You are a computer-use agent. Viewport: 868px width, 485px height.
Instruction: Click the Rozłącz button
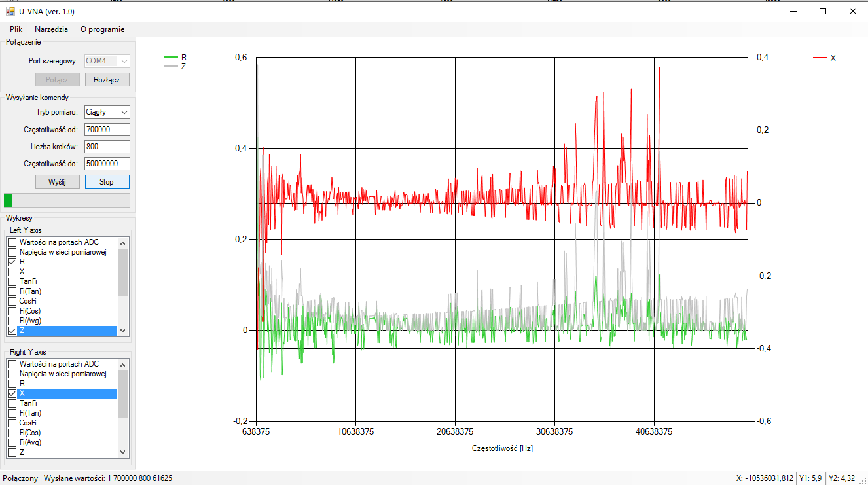(107, 80)
